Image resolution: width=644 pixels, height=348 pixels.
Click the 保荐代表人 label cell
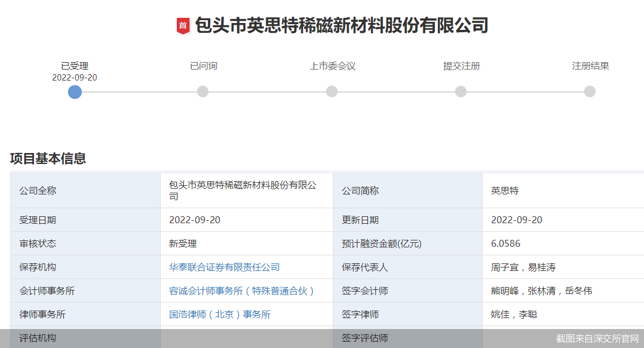pos(408,267)
